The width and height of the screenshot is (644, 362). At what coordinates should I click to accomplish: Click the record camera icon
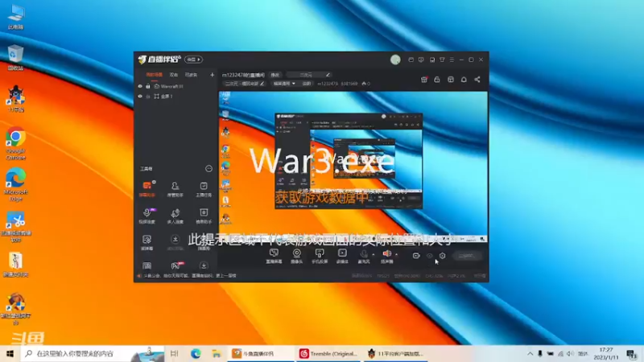point(416,256)
